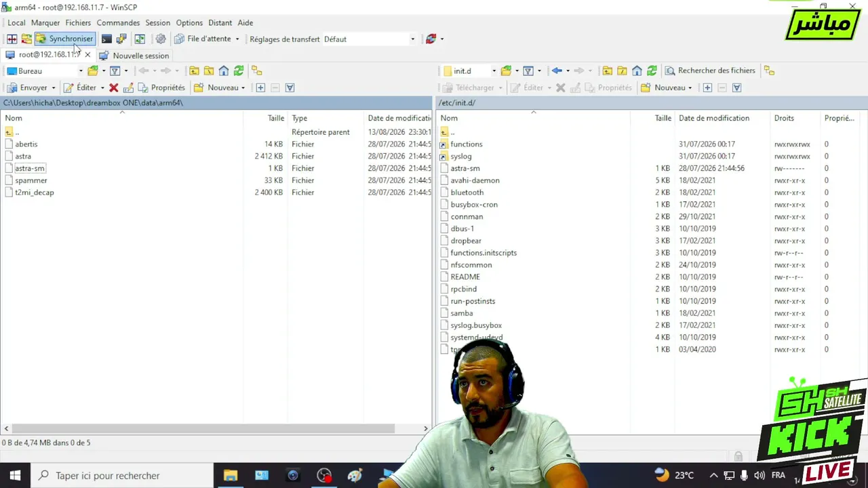868x488 pixels.
Task: Sort local panel by Taille column
Action: (266, 118)
